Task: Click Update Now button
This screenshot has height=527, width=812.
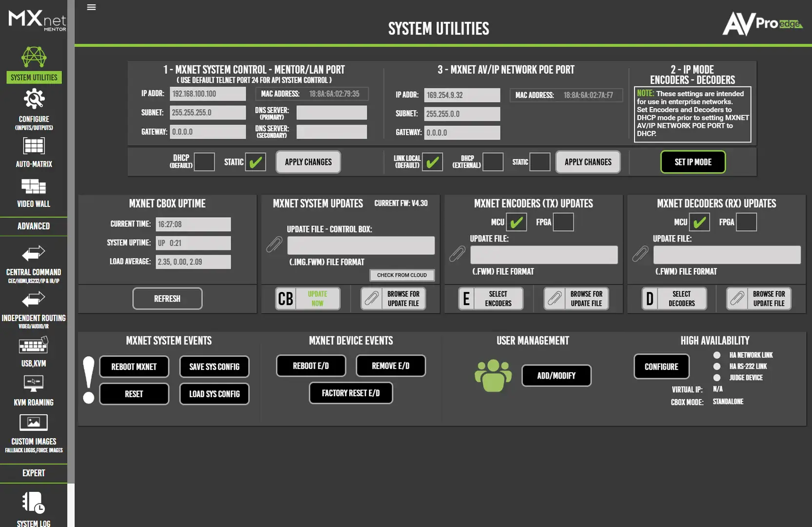Action: [x=317, y=299]
